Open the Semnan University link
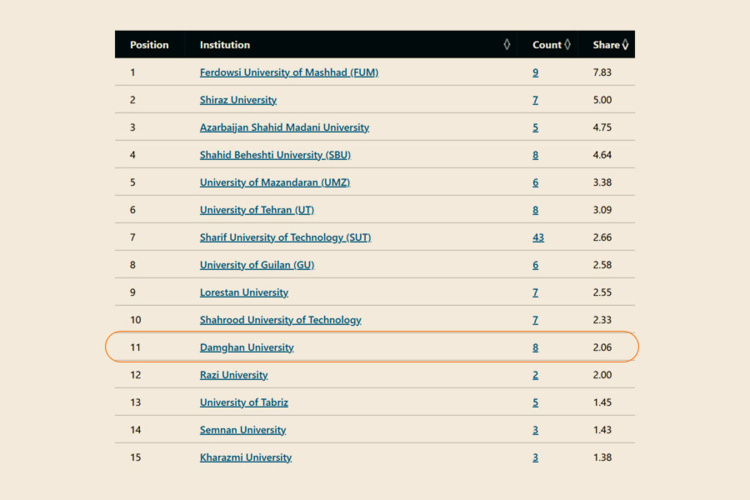 click(243, 430)
